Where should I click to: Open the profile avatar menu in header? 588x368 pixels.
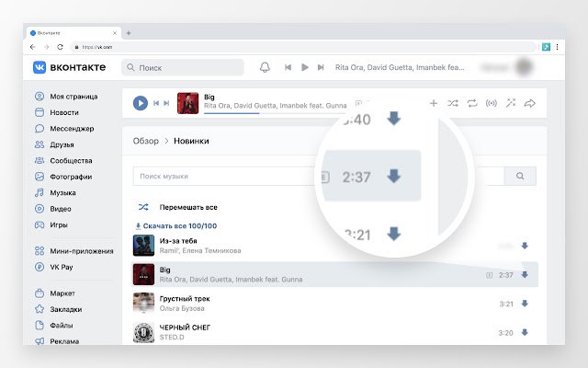pyautogui.click(x=525, y=67)
